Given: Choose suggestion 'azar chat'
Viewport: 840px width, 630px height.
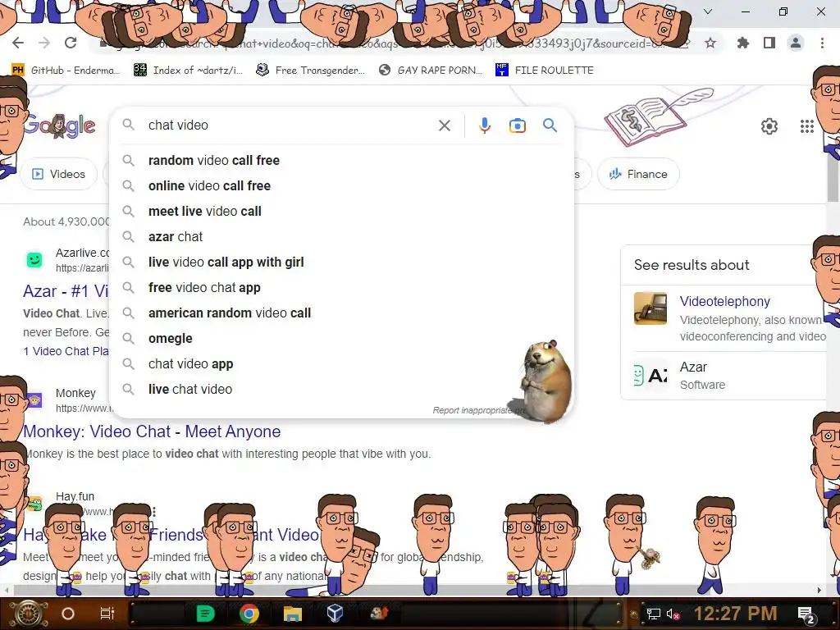Looking at the screenshot, I should [x=342, y=237].
